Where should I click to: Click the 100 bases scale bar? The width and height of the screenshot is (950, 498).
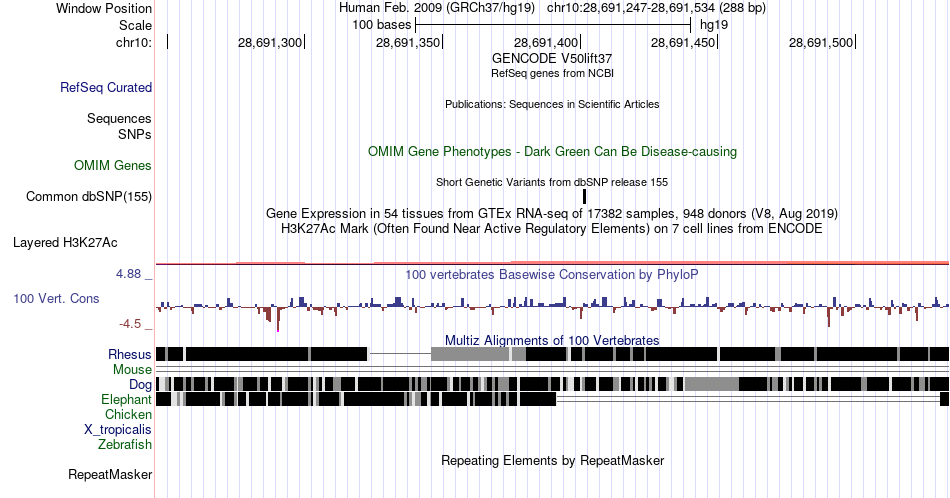click(553, 25)
